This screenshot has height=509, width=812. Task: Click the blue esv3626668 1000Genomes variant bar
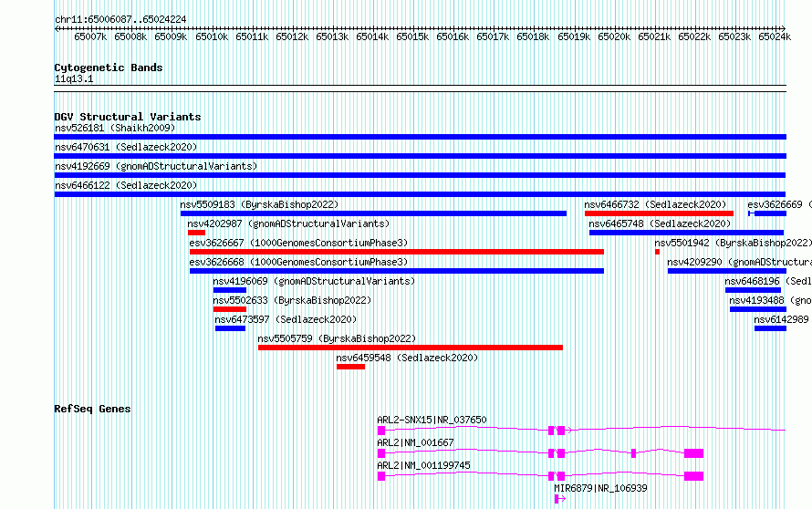pos(397,271)
